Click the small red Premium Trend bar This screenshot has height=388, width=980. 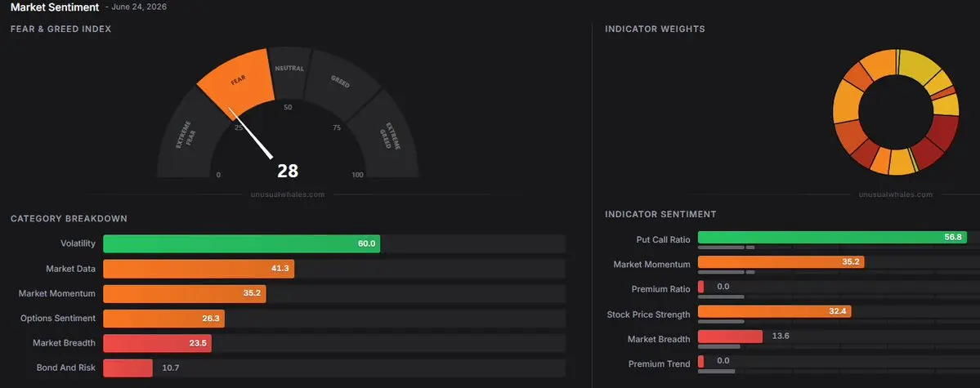(700, 361)
